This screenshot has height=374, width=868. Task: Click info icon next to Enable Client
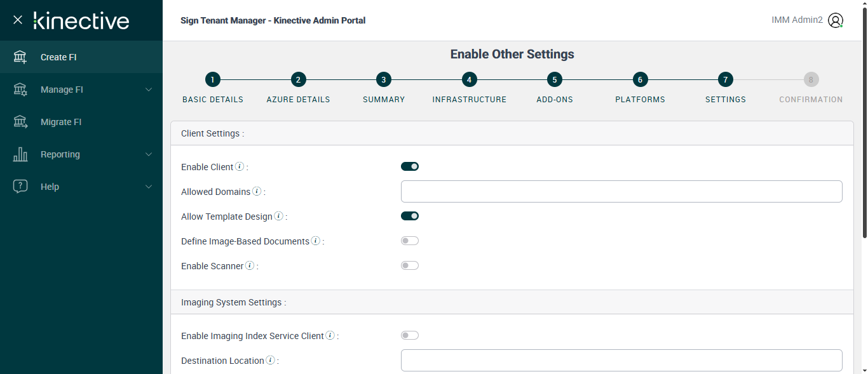[240, 166]
